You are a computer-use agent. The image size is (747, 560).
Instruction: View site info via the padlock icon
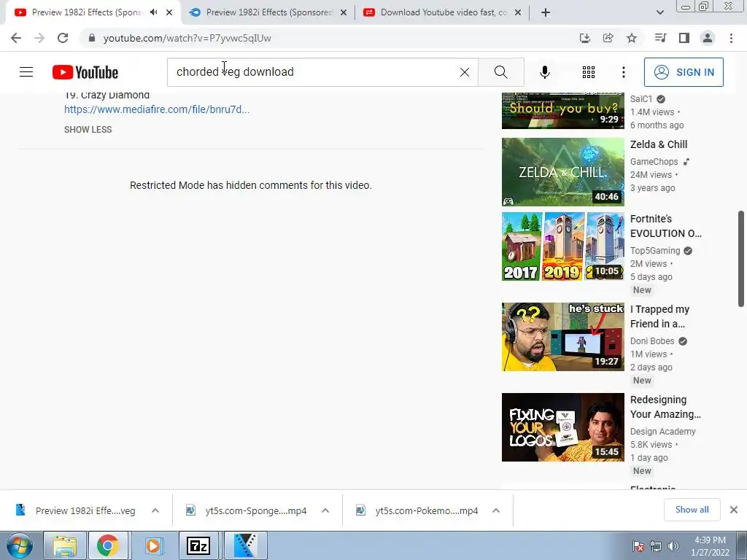[x=92, y=38]
